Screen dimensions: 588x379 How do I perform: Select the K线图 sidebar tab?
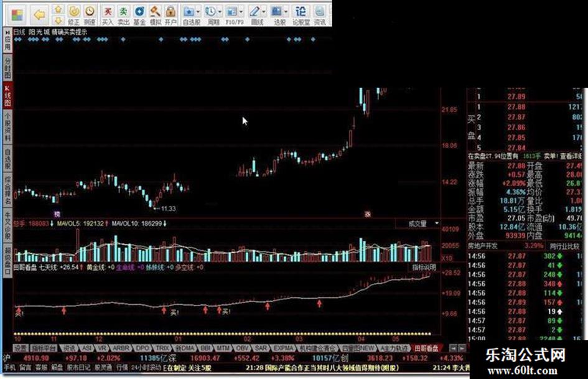tap(7, 96)
